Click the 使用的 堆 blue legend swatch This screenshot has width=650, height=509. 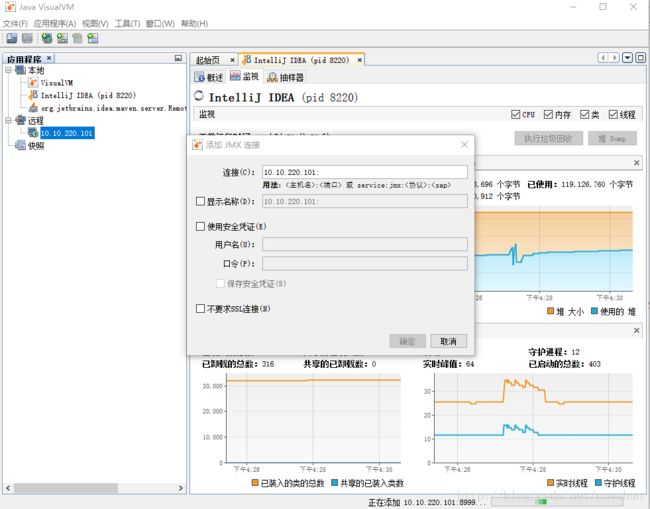click(x=594, y=311)
